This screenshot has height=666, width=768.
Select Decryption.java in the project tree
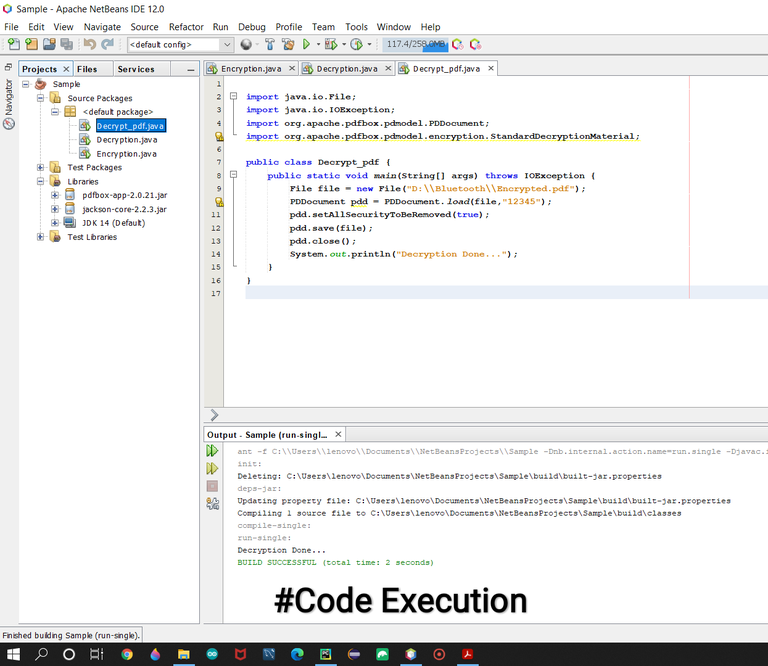[126, 140]
